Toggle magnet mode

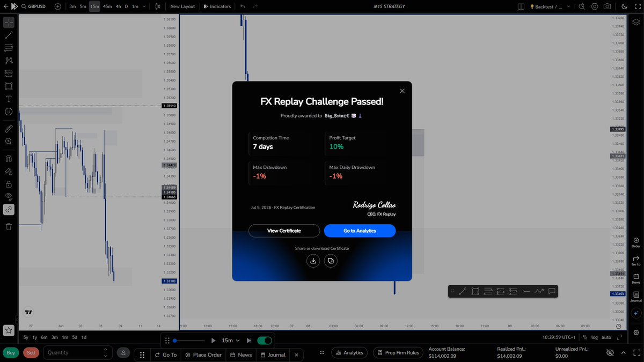point(9,159)
